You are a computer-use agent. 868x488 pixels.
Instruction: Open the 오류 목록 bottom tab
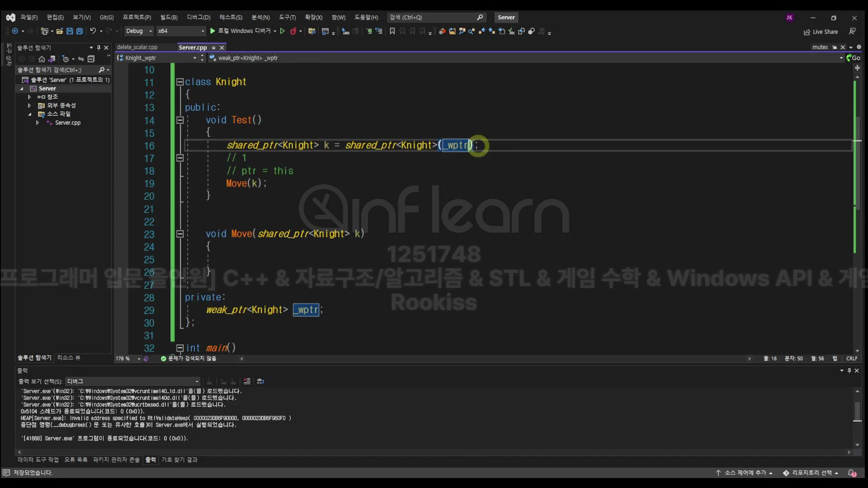click(75, 460)
